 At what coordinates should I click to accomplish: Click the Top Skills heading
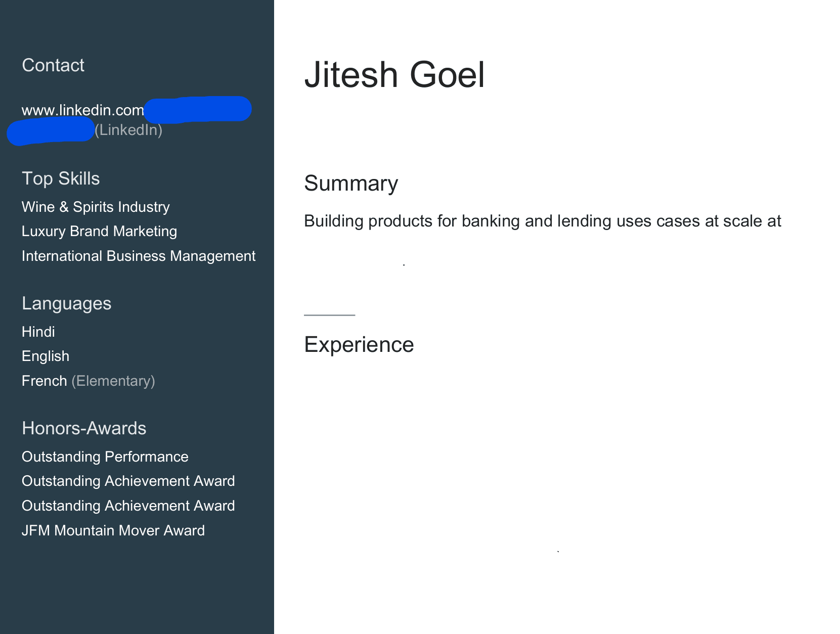point(61,178)
